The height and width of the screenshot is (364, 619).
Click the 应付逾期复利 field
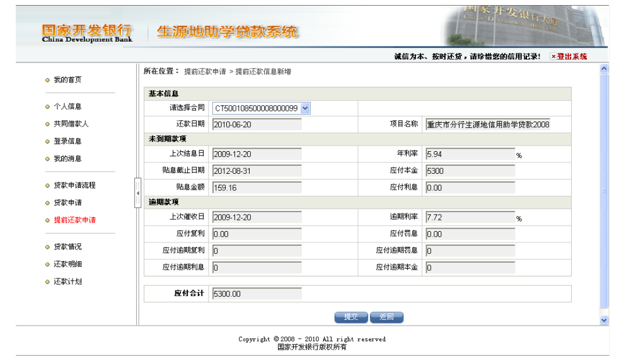(257, 251)
